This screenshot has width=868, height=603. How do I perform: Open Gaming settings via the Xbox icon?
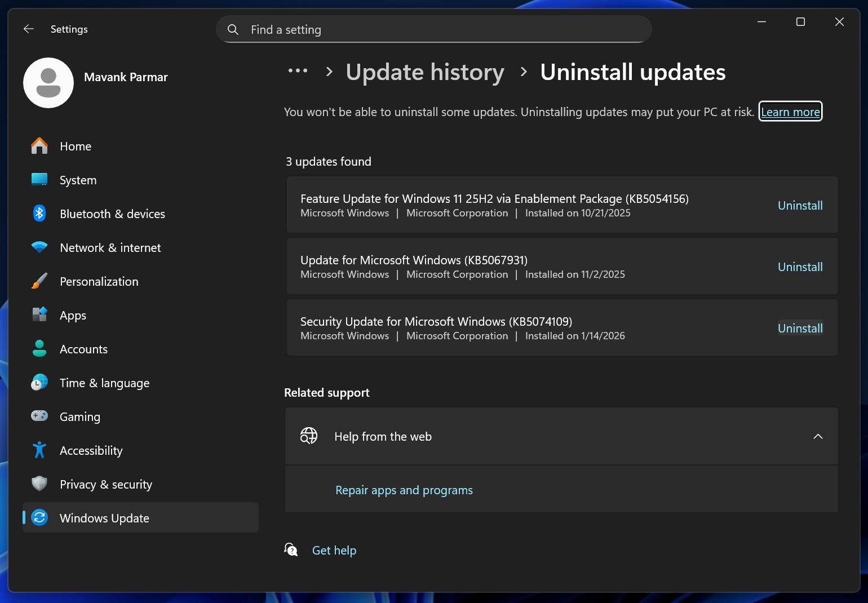(x=39, y=416)
